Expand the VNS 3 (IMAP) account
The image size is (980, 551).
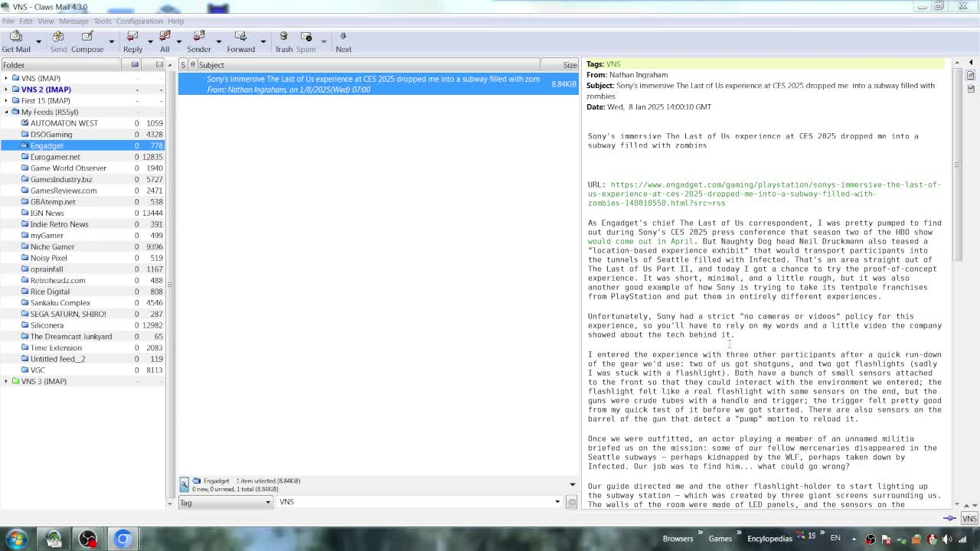click(6, 381)
